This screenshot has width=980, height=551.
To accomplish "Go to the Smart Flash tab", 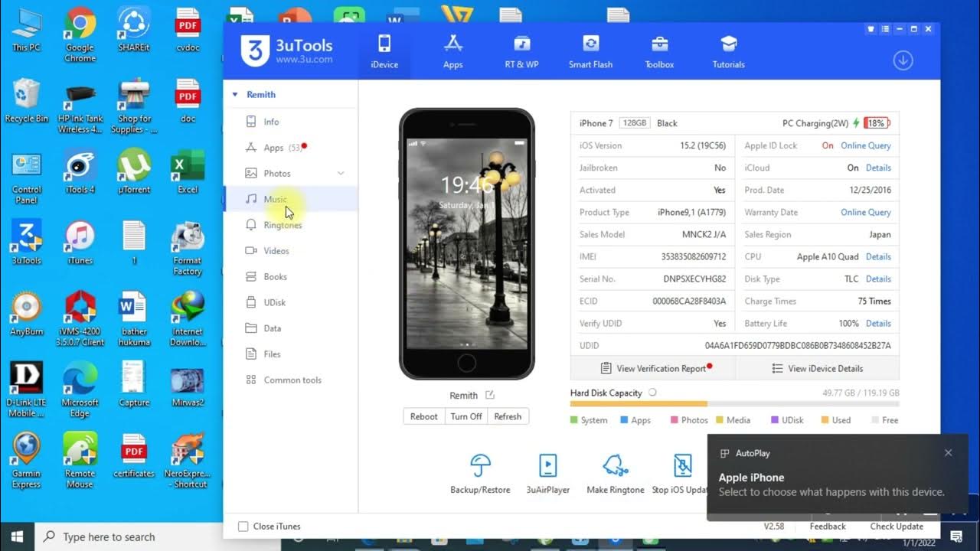I will tap(590, 51).
